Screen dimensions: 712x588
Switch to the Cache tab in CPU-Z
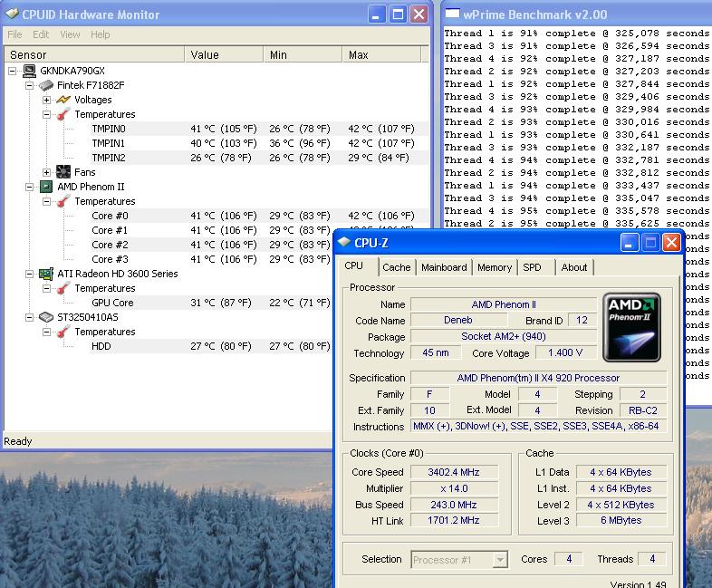[397, 267]
